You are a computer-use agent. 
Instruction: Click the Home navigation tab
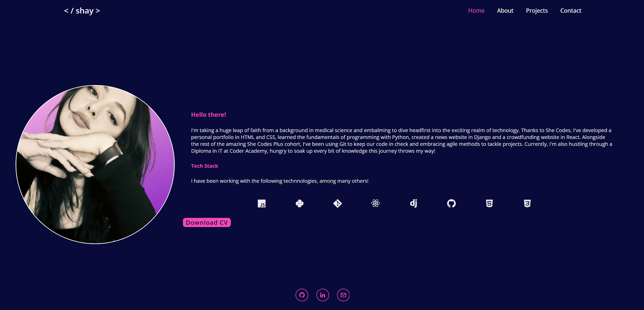(476, 11)
